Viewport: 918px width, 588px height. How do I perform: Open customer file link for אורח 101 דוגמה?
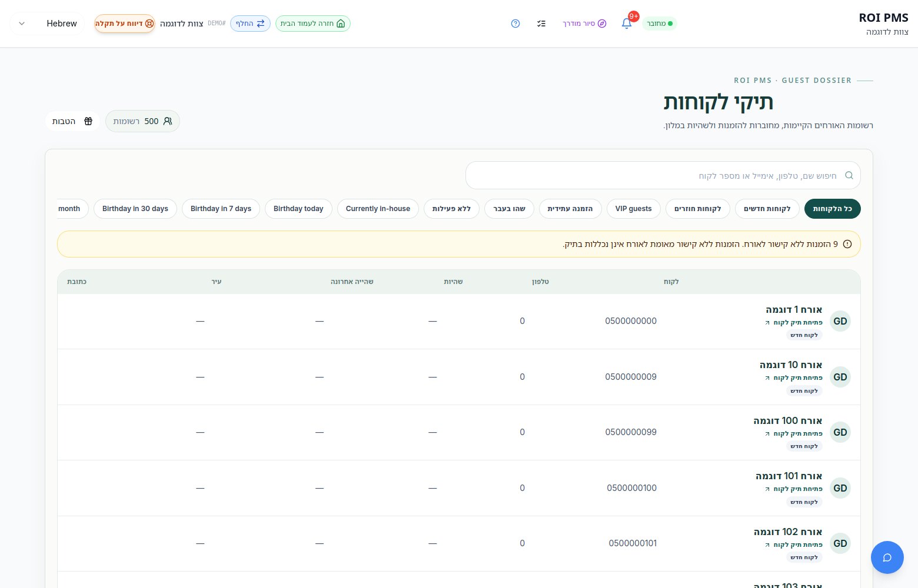coord(794,489)
